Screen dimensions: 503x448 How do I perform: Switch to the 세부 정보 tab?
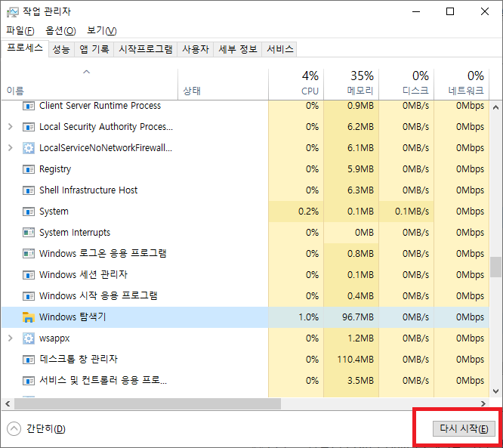tap(238, 49)
